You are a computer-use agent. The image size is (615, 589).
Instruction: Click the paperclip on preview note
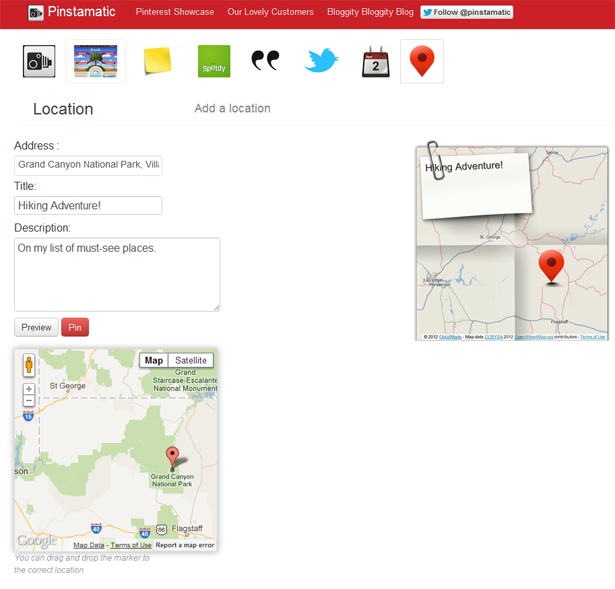(x=435, y=160)
